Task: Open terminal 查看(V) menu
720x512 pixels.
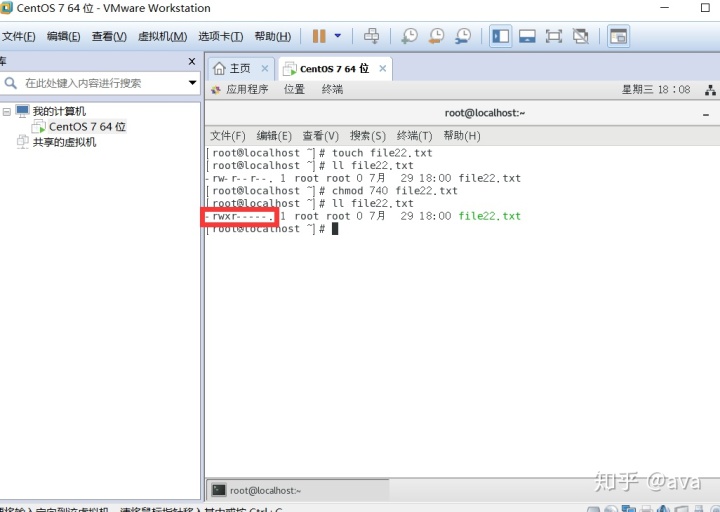Action: pyautogui.click(x=321, y=136)
